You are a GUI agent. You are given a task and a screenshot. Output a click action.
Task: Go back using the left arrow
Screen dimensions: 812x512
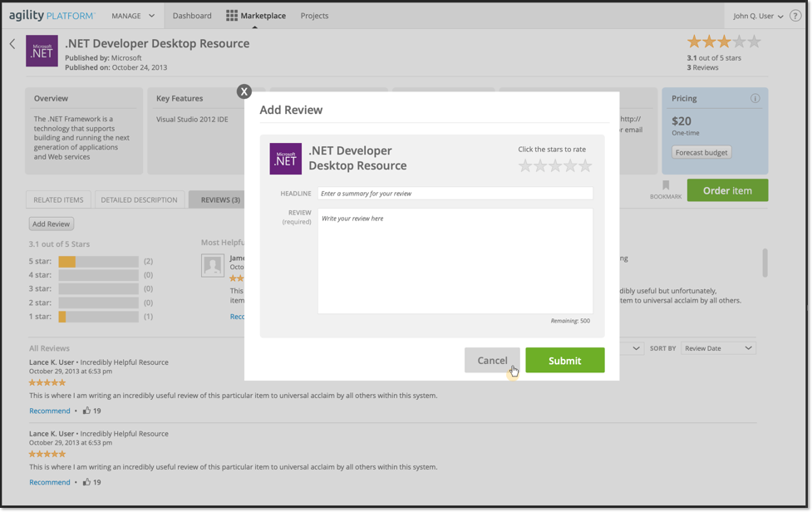point(12,44)
